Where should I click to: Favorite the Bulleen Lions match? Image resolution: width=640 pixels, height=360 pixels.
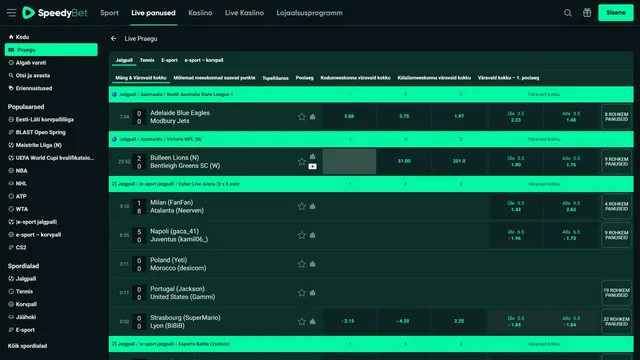302,162
